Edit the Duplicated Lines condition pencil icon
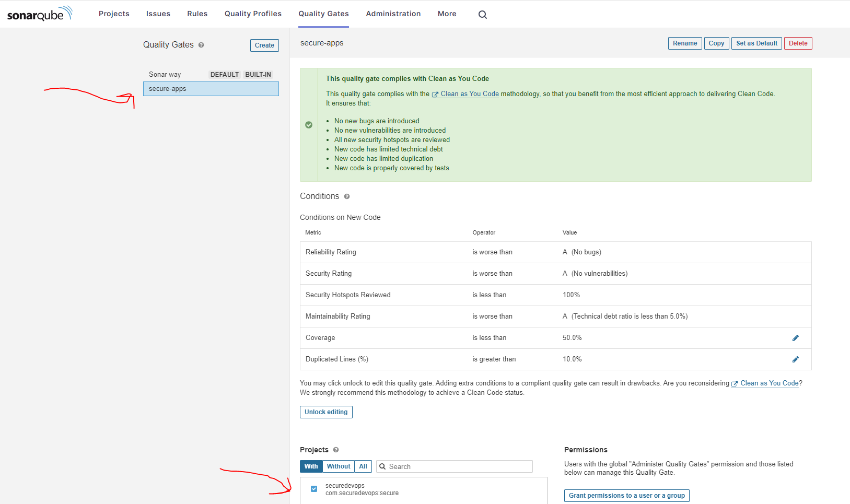This screenshot has height=504, width=850. point(795,359)
